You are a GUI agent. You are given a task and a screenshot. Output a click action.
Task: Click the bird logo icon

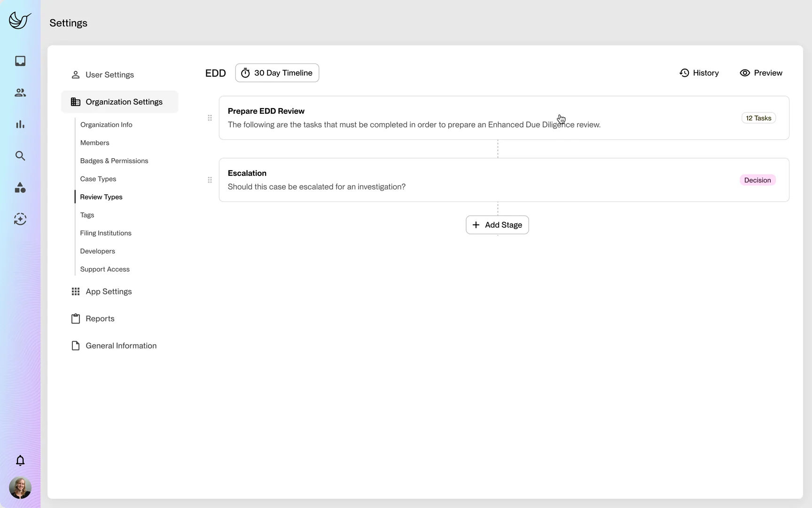(x=20, y=20)
